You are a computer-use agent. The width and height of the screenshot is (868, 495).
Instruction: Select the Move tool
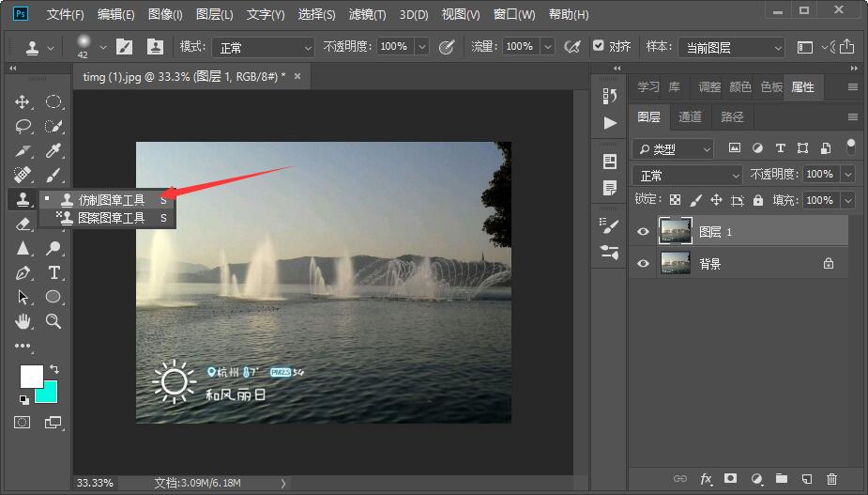tap(23, 101)
